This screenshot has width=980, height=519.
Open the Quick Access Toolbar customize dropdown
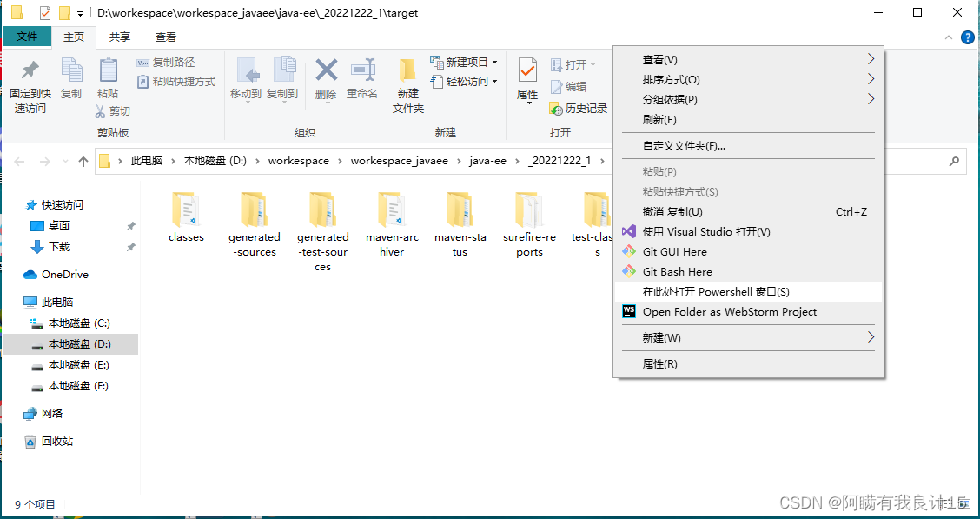pyautogui.click(x=80, y=14)
